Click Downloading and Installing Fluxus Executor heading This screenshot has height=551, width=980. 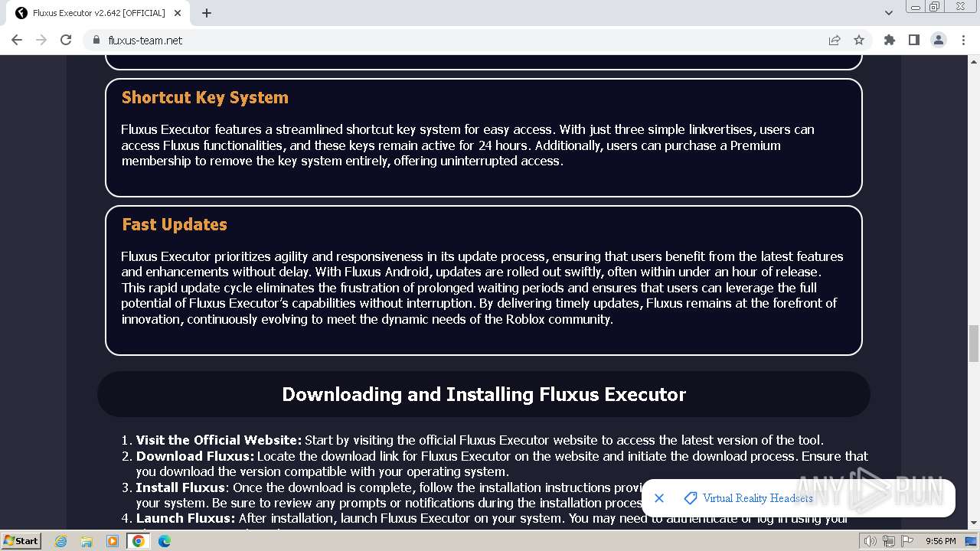click(x=484, y=394)
